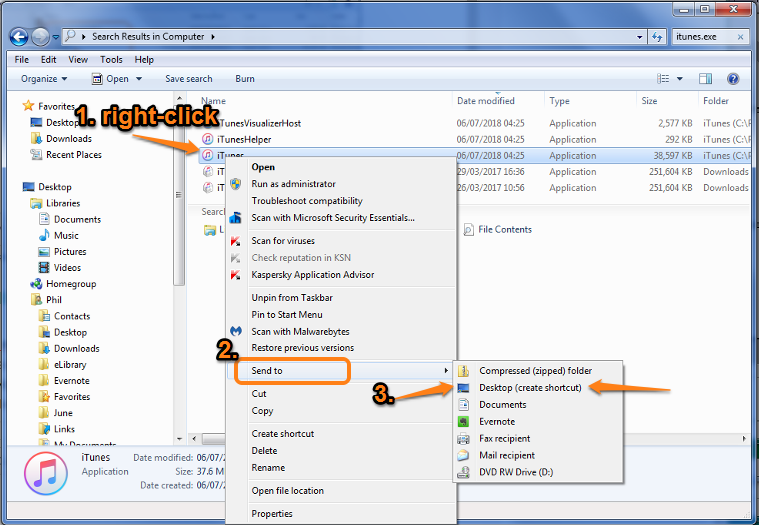Click the Fax recipient icon
759x525 pixels.
(x=463, y=439)
